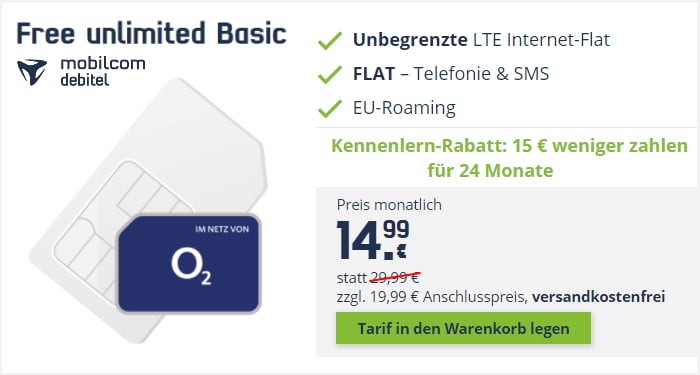Click the Free unlimited Basic heading
Screen dimensions: 700x375
point(151,33)
